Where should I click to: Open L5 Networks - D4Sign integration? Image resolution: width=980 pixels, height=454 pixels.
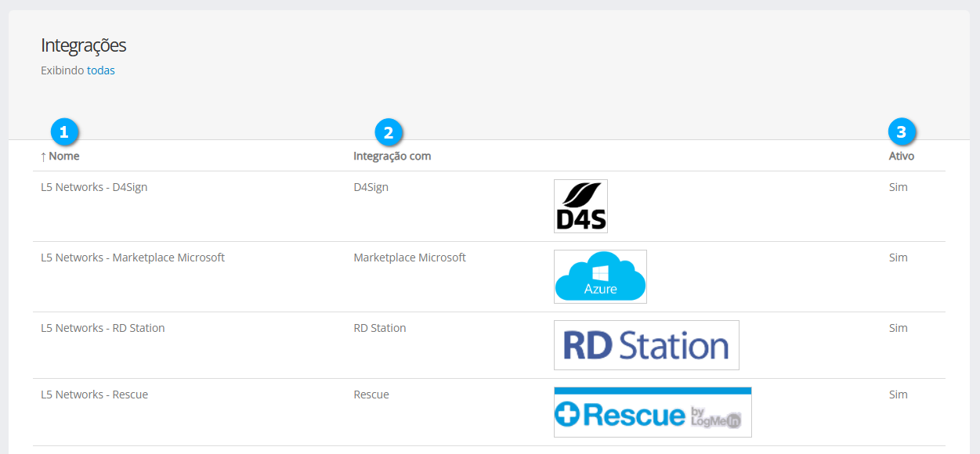coord(94,187)
